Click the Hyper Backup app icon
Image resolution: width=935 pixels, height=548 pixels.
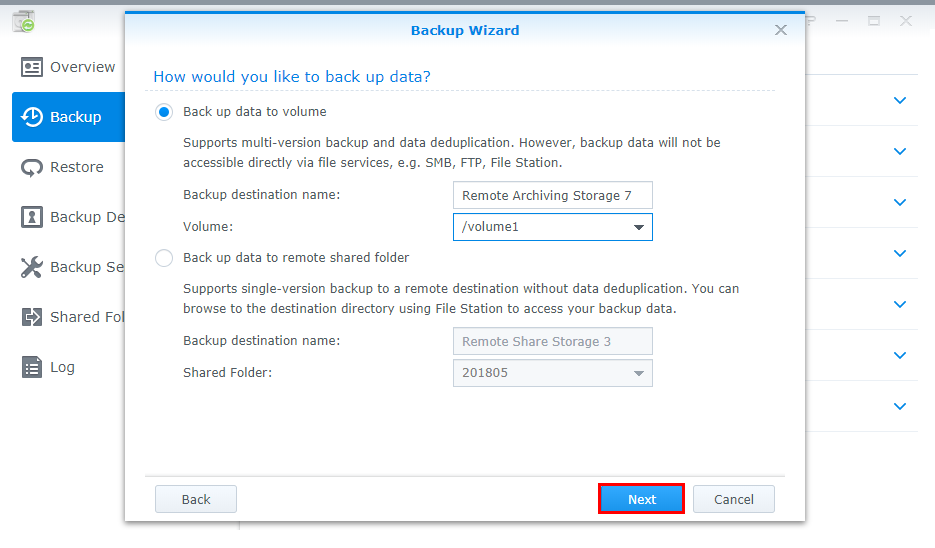[x=23, y=21]
